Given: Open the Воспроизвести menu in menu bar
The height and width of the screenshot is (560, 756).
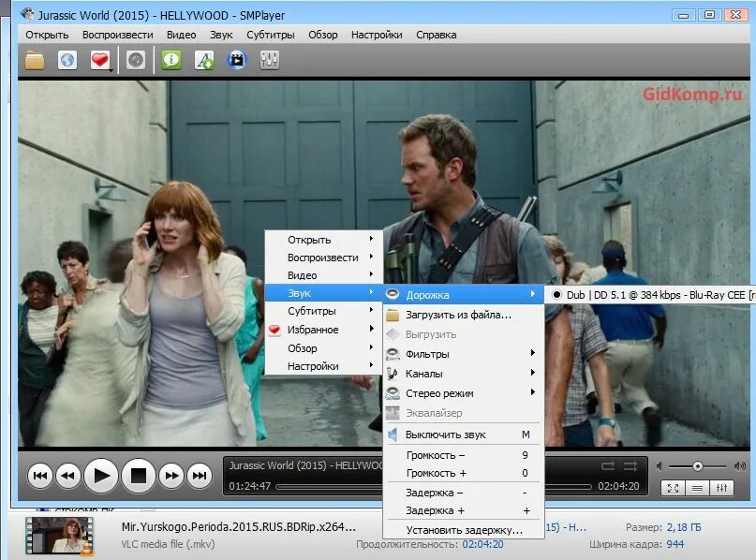Looking at the screenshot, I should 118,35.
